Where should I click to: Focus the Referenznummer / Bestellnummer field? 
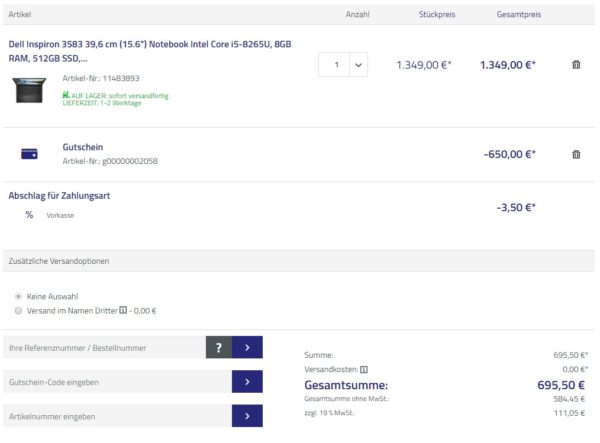point(104,347)
